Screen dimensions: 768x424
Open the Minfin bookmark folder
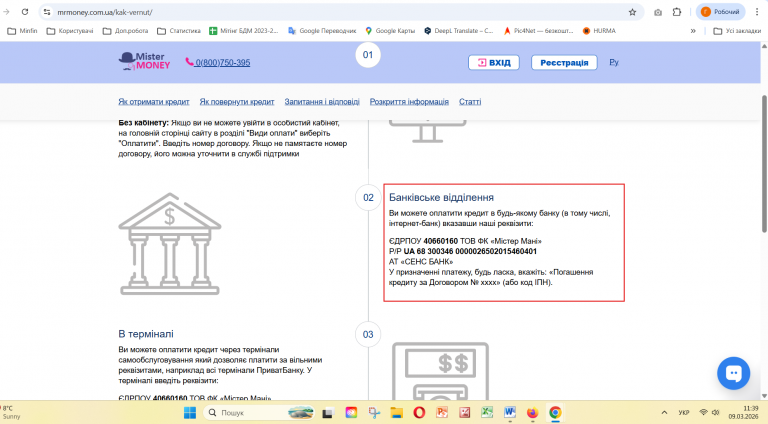(23, 31)
